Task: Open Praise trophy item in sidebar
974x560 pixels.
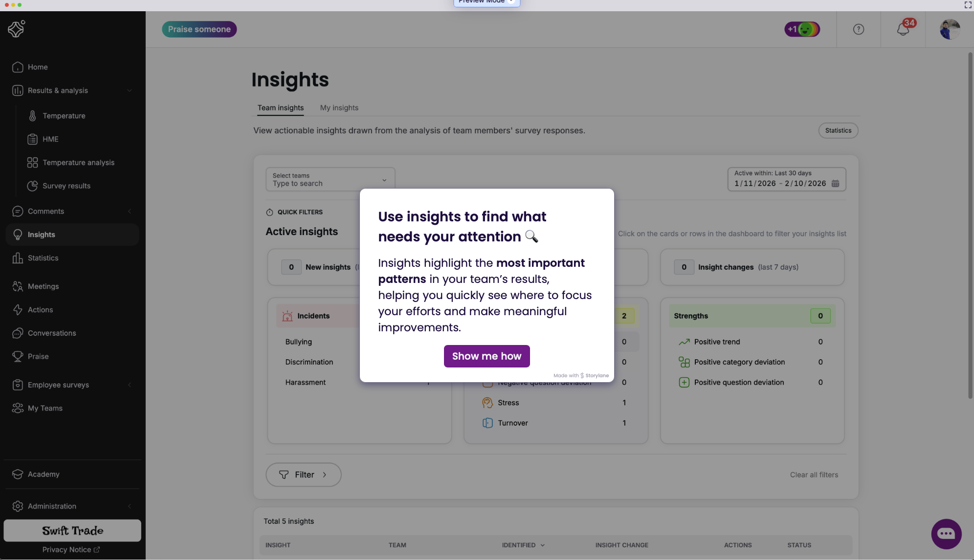Action: pos(38,357)
